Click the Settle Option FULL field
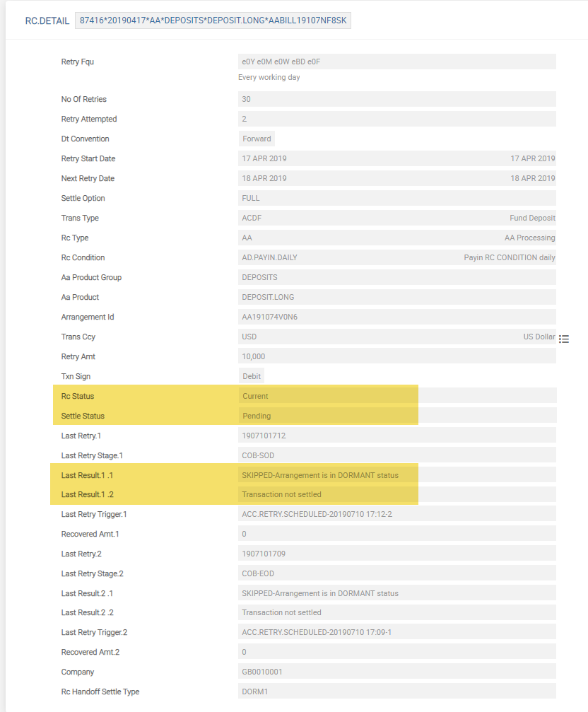588x712 pixels. click(x=396, y=198)
